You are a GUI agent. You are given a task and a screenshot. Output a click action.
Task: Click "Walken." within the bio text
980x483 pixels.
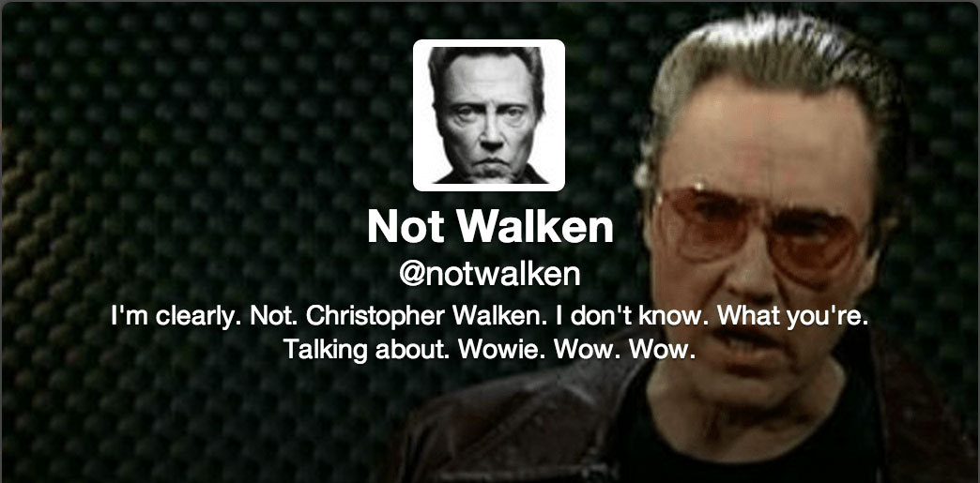coord(499,316)
